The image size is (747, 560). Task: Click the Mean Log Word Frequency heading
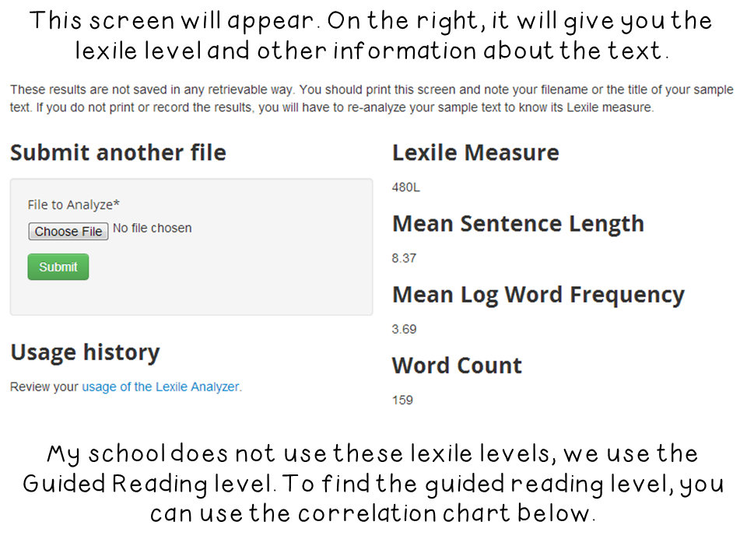[x=538, y=295]
